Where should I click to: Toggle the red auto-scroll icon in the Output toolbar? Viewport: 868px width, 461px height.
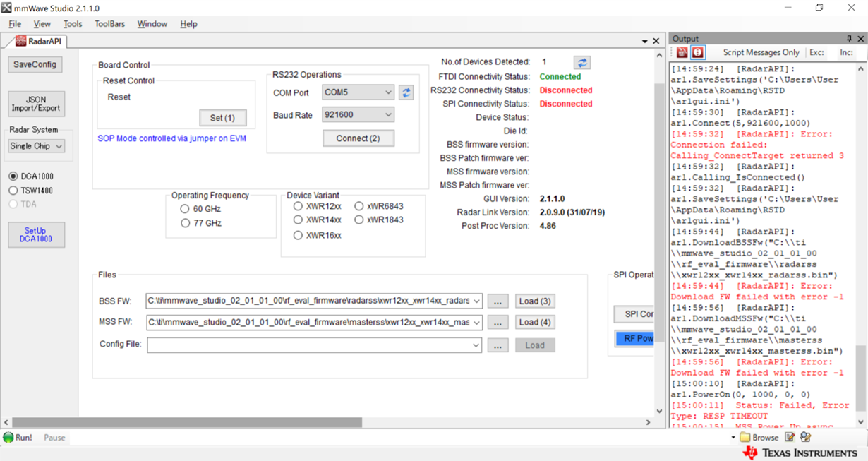(698, 52)
